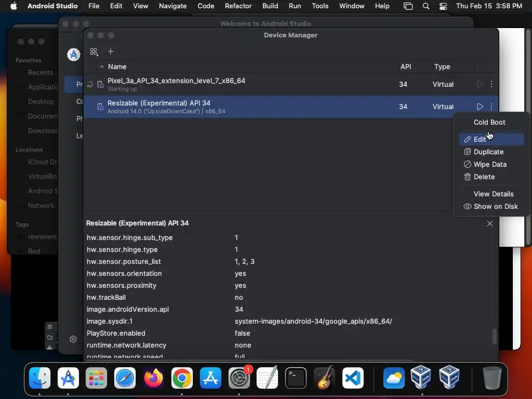This screenshot has width=532, height=399.
Task: Choose Edit in the device context menu
Action: pos(491,139)
